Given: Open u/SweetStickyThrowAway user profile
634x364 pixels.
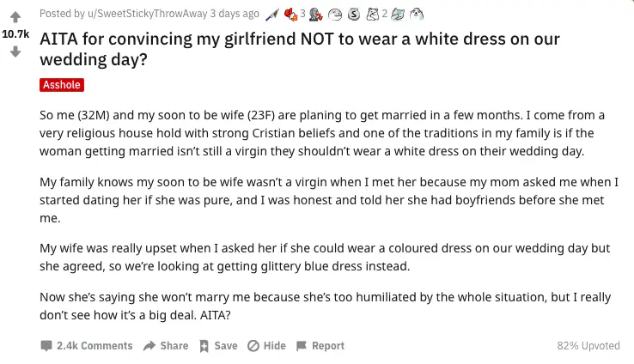Looking at the screenshot, I should pos(147,14).
